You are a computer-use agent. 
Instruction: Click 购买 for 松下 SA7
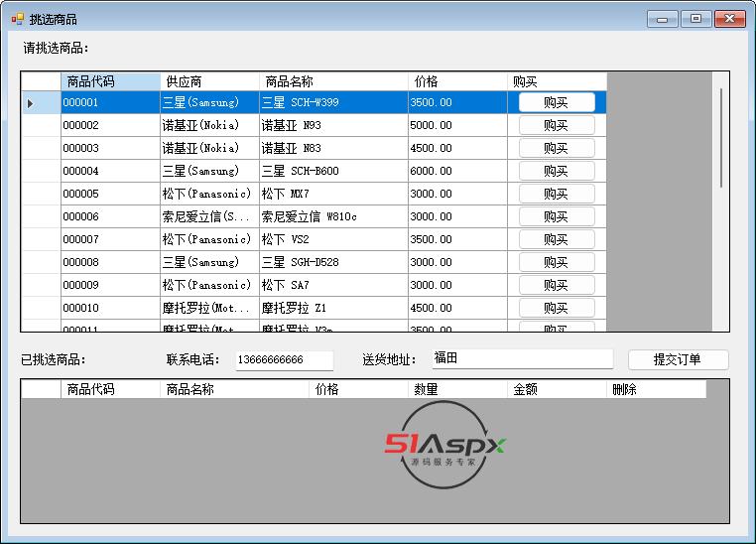[557, 285]
